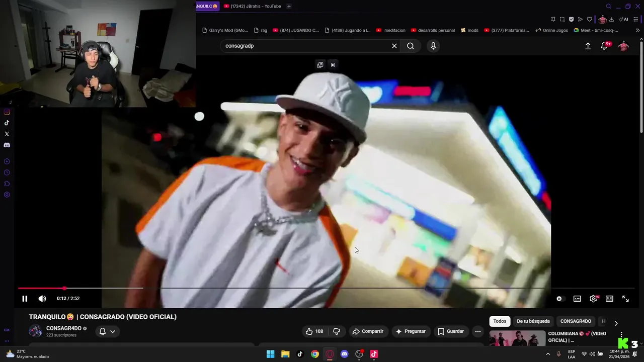Click YouTube search magnifier button
Viewport: 644px width, 362px height.
tap(411, 46)
